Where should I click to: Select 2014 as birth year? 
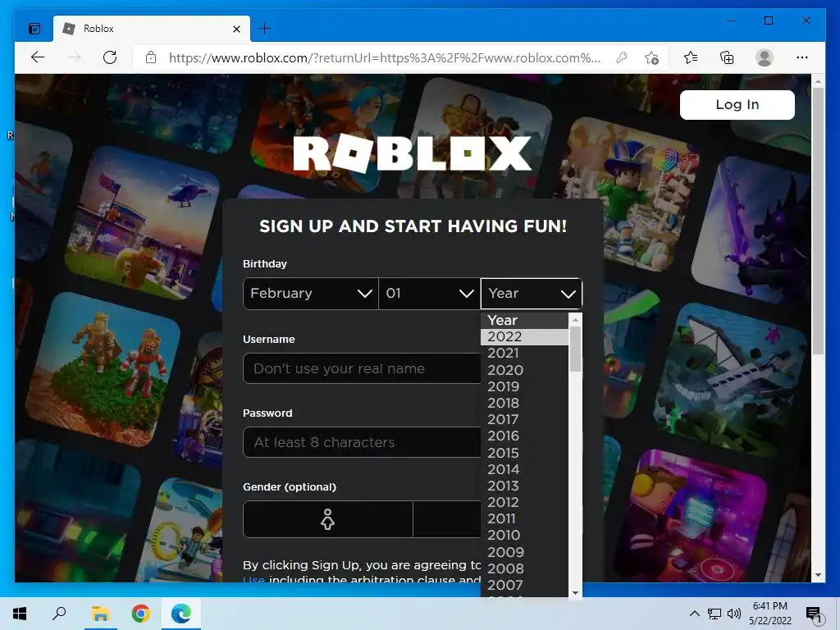tap(524, 469)
